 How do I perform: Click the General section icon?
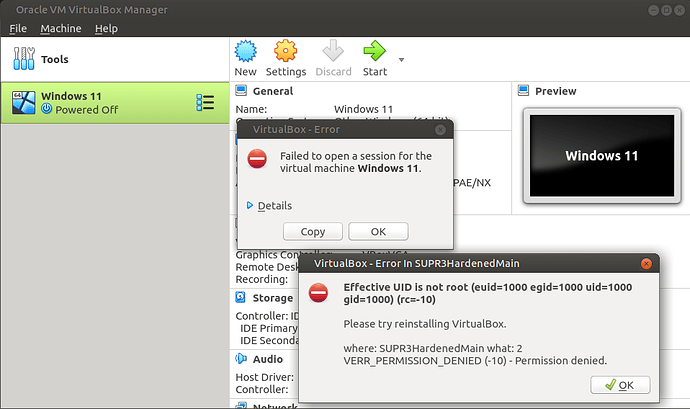241,90
